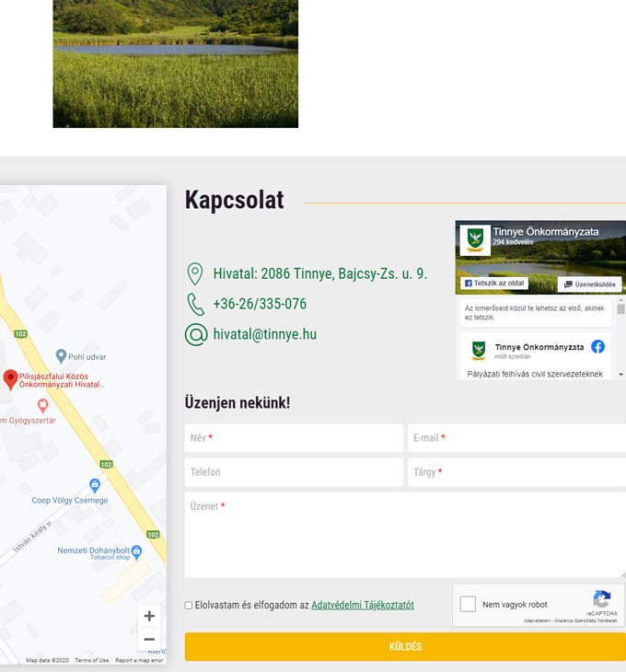Screen dimensions: 626x672
Task: Click the Hivatal address text
Action: (x=320, y=273)
